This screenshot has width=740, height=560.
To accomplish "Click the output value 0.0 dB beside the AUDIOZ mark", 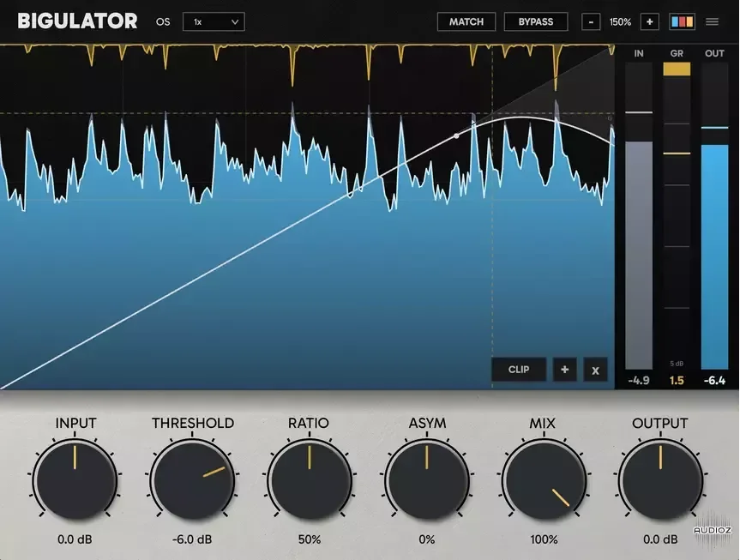I will tap(660, 539).
